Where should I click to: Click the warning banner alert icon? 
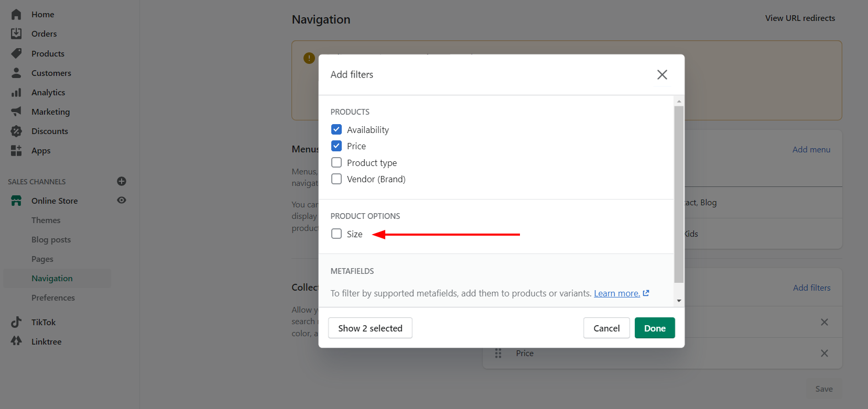309,58
